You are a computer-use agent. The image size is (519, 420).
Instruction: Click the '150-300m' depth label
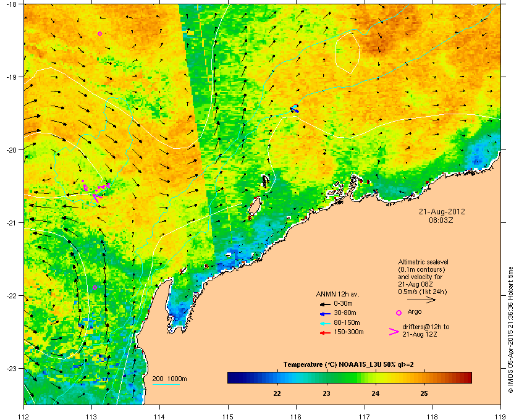pos(348,332)
